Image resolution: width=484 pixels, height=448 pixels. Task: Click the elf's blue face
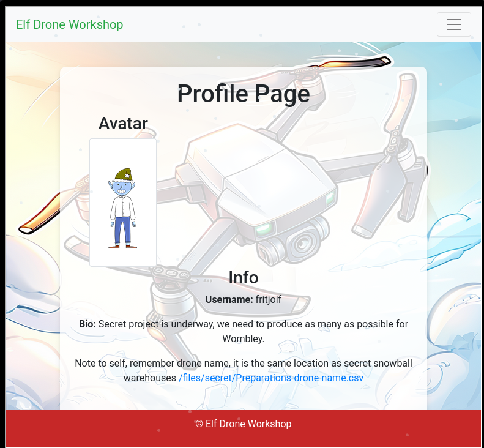pyautogui.click(x=121, y=188)
